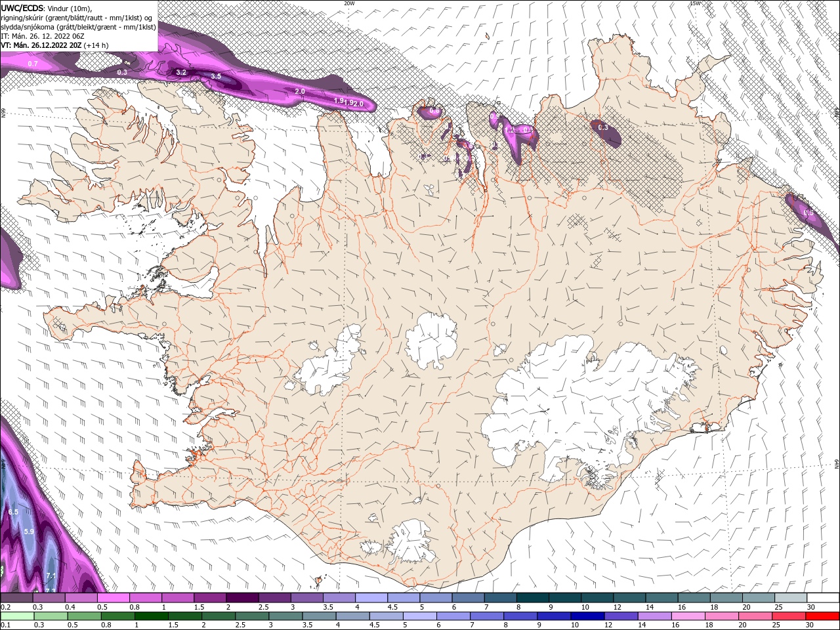840x630 pixels.
Task: Select the 'VT: Mán. 26.12.2022 20Z' valid time
Action: click(41, 45)
